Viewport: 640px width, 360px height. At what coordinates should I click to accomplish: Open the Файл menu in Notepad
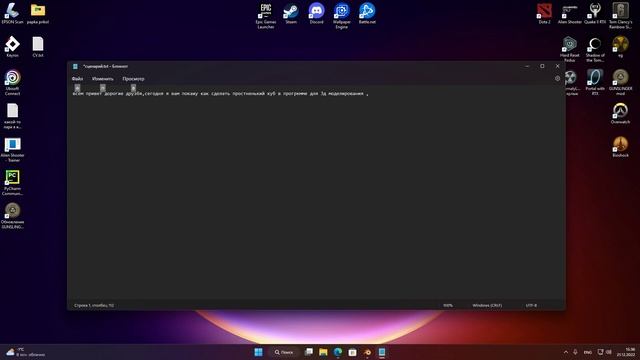pos(77,79)
